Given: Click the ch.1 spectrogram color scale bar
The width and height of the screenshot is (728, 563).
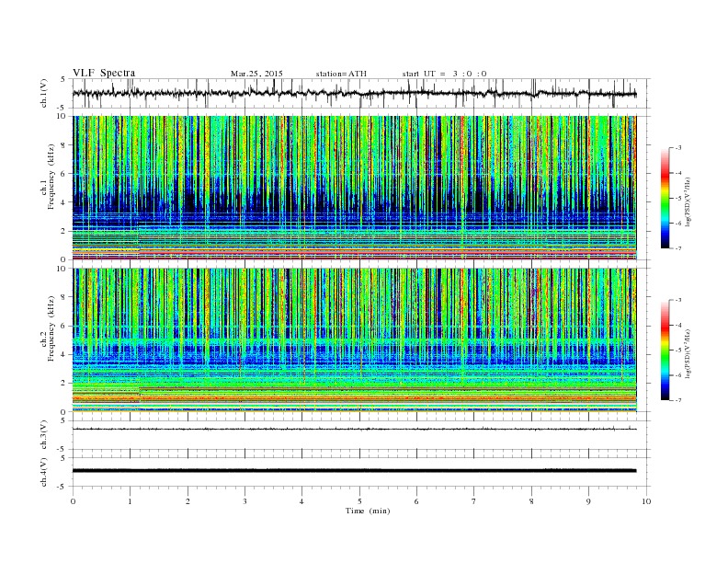Looking at the screenshot, I should [665, 198].
